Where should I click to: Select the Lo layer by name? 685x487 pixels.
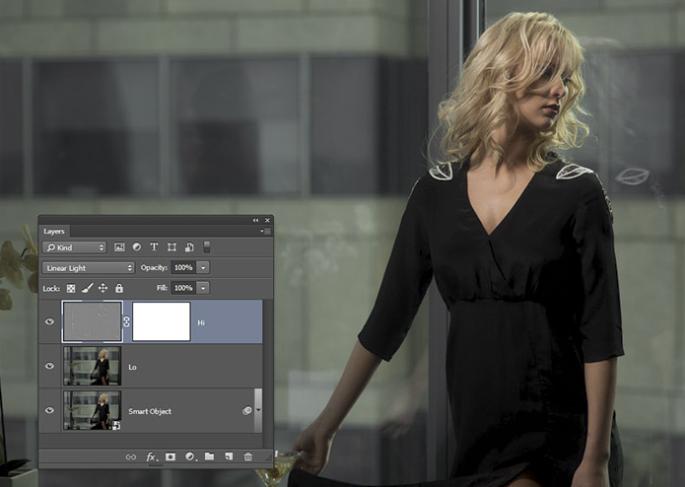tap(132, 367)
